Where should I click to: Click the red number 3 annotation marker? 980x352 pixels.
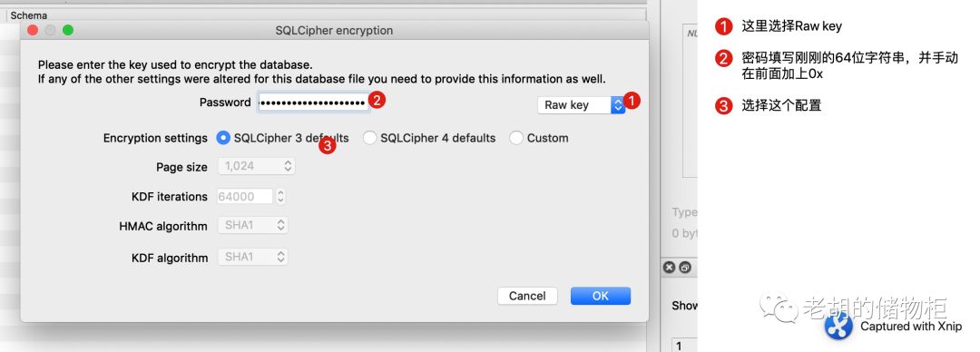tap(327, 146)
